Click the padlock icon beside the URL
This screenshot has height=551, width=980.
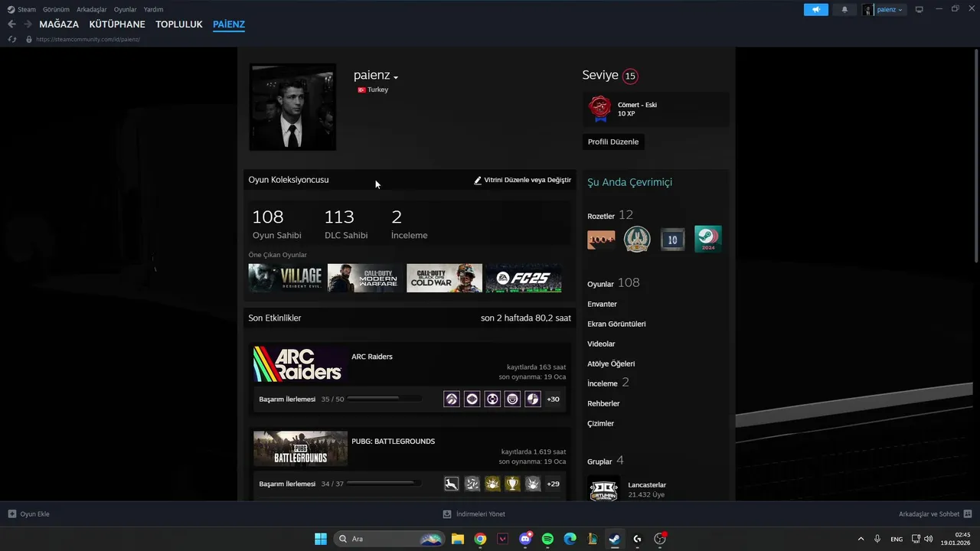click(x=29, y=39)
